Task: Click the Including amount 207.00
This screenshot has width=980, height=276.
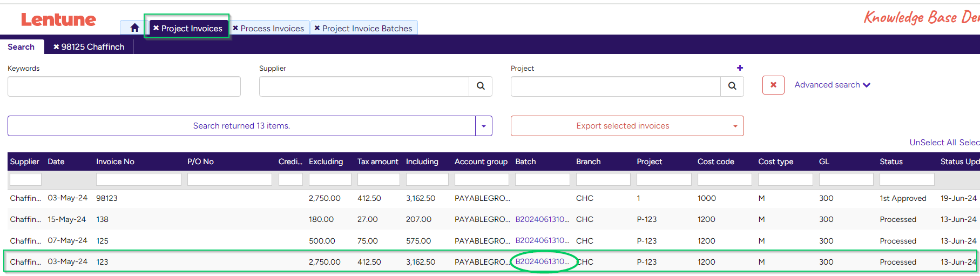Action: point(418,219)
